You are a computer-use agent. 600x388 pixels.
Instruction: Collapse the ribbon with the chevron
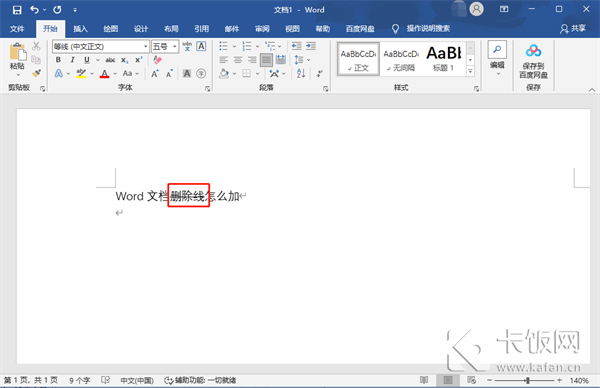(x=592, y=90)
